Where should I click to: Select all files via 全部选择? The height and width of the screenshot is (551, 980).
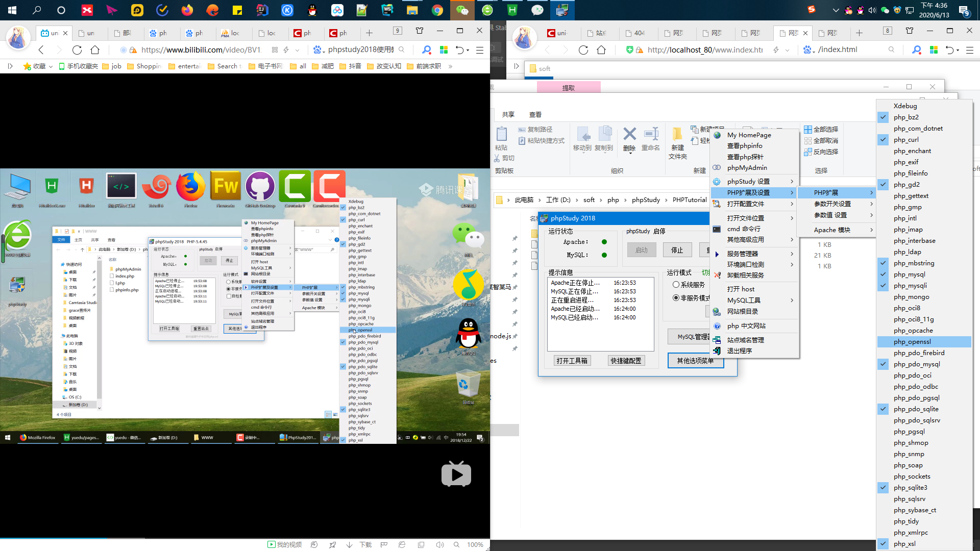point(821,130)
